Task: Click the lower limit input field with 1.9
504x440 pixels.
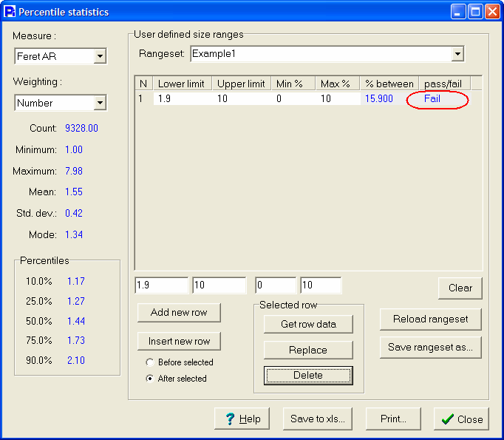Action: point(161,285)
